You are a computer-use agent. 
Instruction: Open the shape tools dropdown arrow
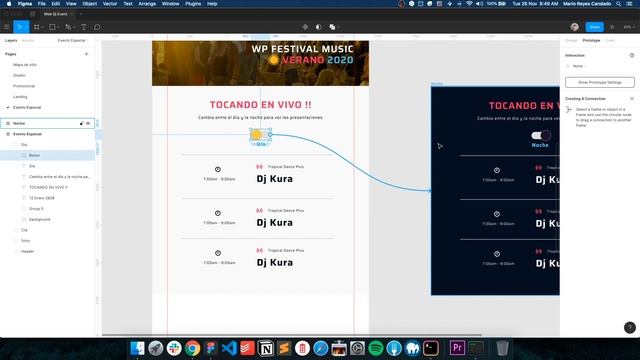(58, 27)
